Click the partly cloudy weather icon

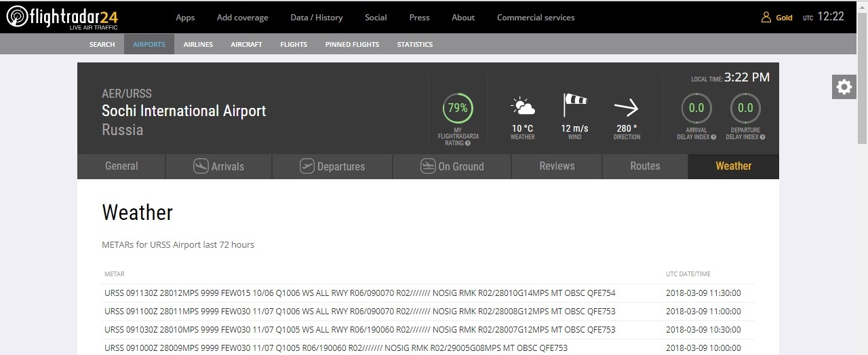click(522, 107)
